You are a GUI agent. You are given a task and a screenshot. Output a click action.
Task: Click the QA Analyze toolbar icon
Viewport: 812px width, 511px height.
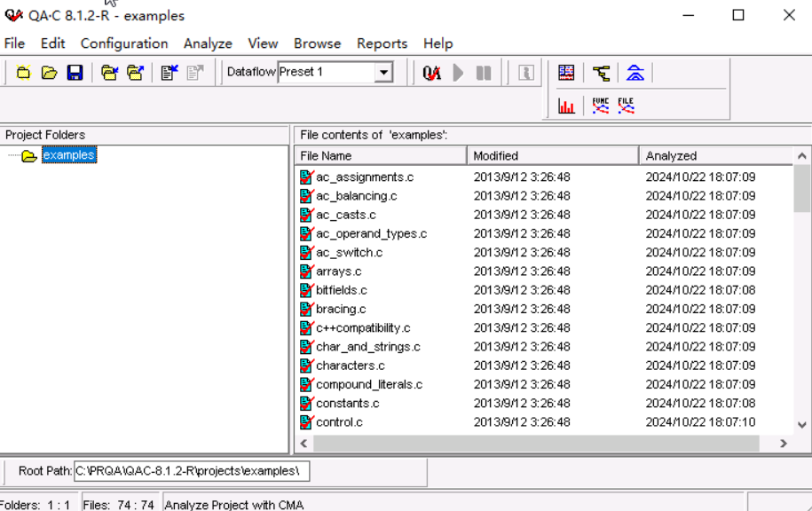click(431, 73)
